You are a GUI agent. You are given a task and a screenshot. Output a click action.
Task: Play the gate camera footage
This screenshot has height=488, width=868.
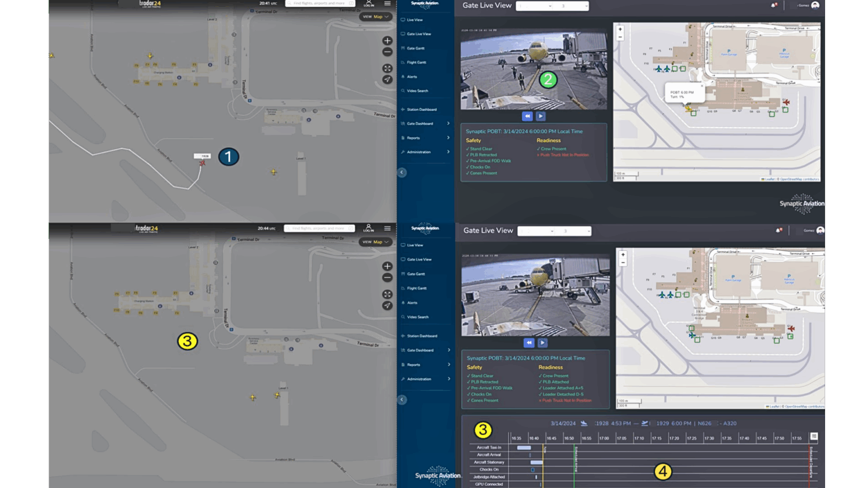pos(541,116)
